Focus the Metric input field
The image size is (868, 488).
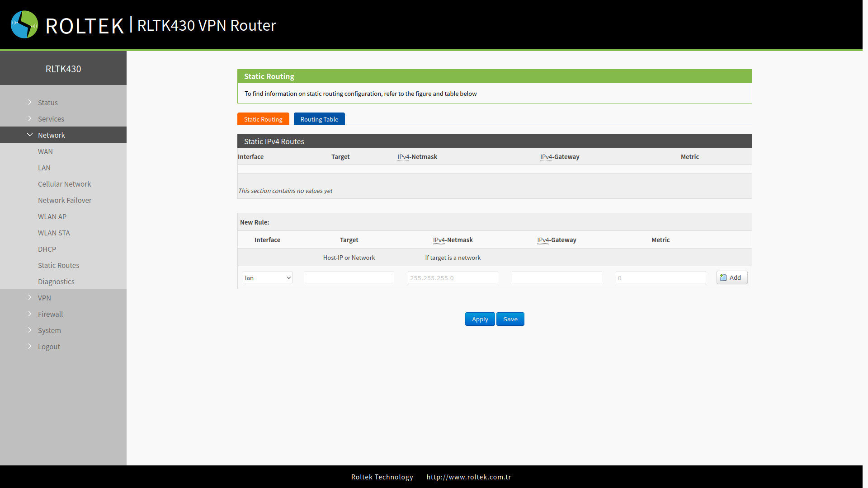pyautogui.click(x=661, y=277)
